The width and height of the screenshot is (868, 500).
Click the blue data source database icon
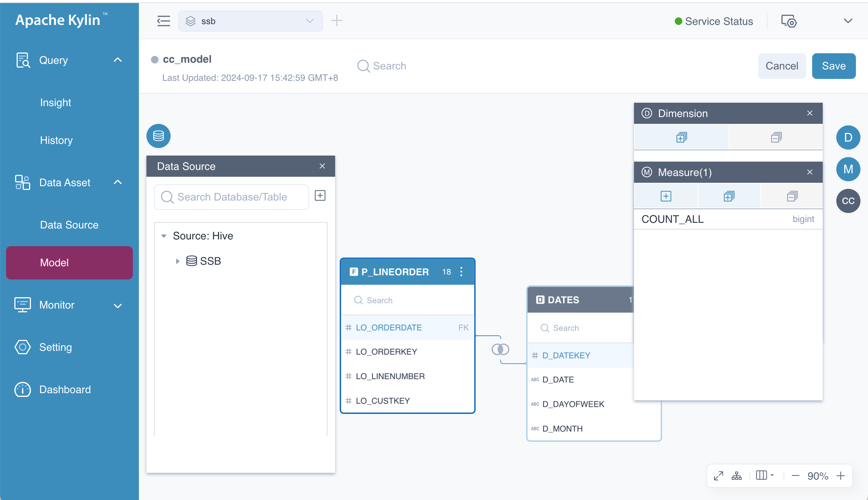(x=159, y=136)
